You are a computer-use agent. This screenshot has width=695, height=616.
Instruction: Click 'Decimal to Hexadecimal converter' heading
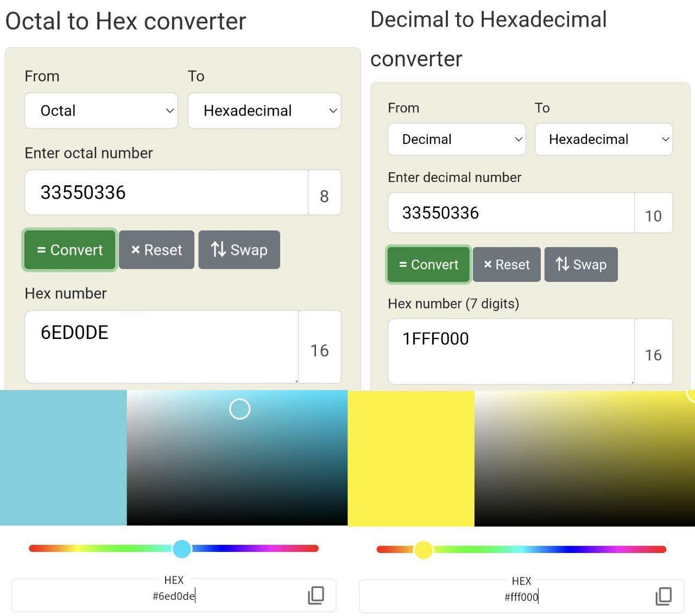click(488, 39)
